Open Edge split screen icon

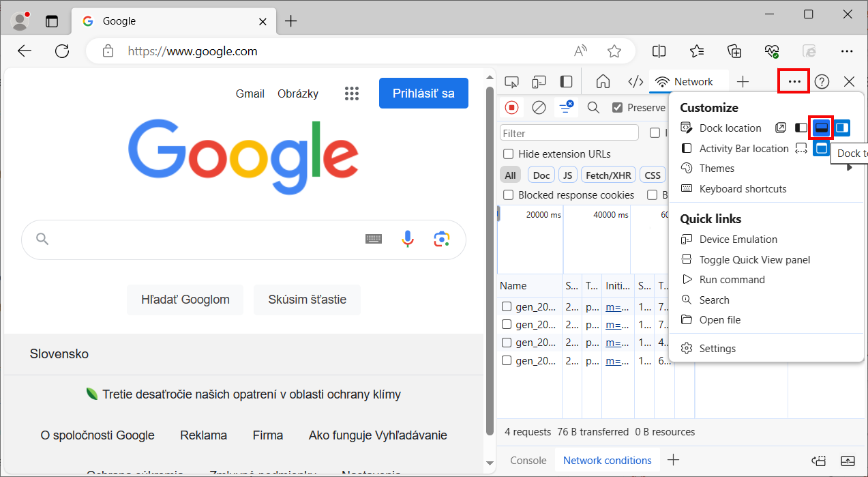pyautogui.click(x=659, y=51)
